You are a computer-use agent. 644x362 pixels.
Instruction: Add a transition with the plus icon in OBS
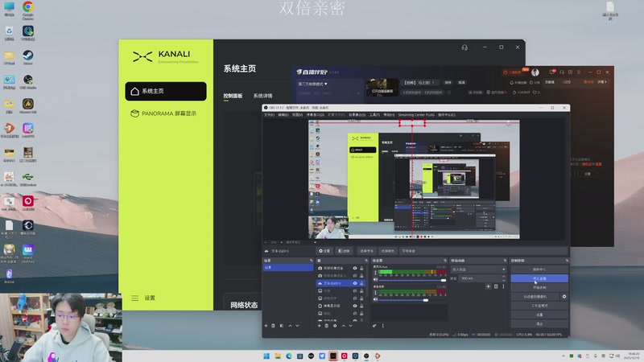tap(488, 286)
